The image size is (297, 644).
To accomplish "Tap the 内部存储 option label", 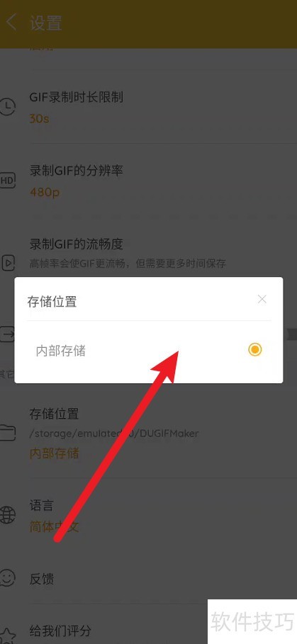I will click(x=61, y=351).
